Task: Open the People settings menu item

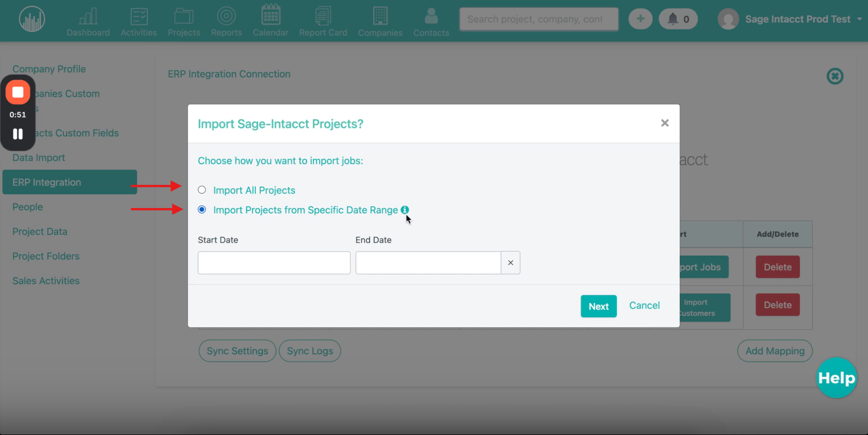Action: 28,207
